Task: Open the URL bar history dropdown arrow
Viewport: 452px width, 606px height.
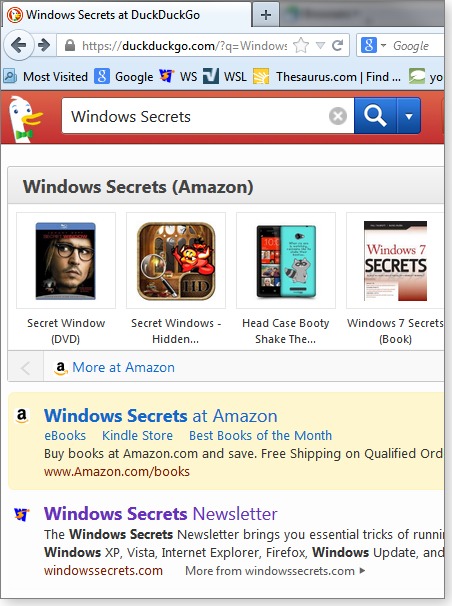Action: tap(320, 46)
